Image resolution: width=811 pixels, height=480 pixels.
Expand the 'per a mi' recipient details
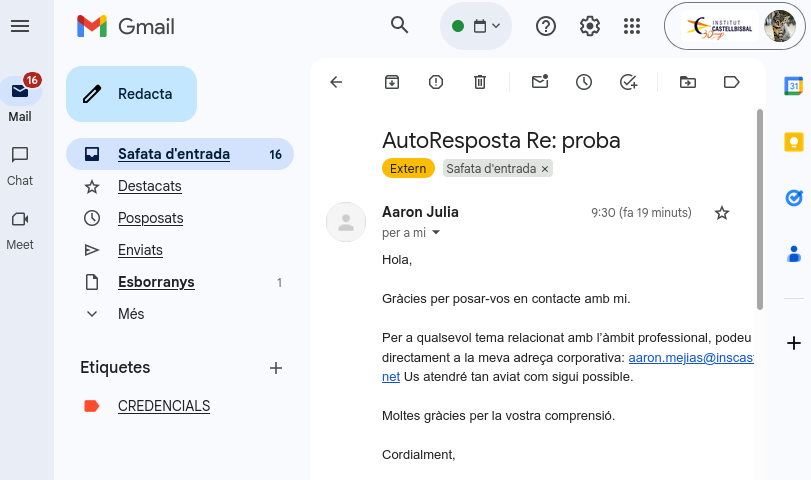tap(435, 233)
